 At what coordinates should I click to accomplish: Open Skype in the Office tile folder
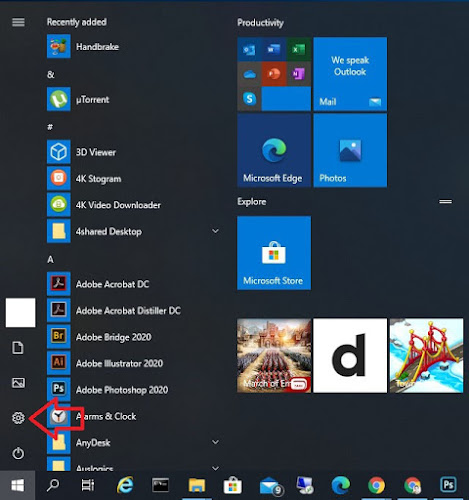249,99
